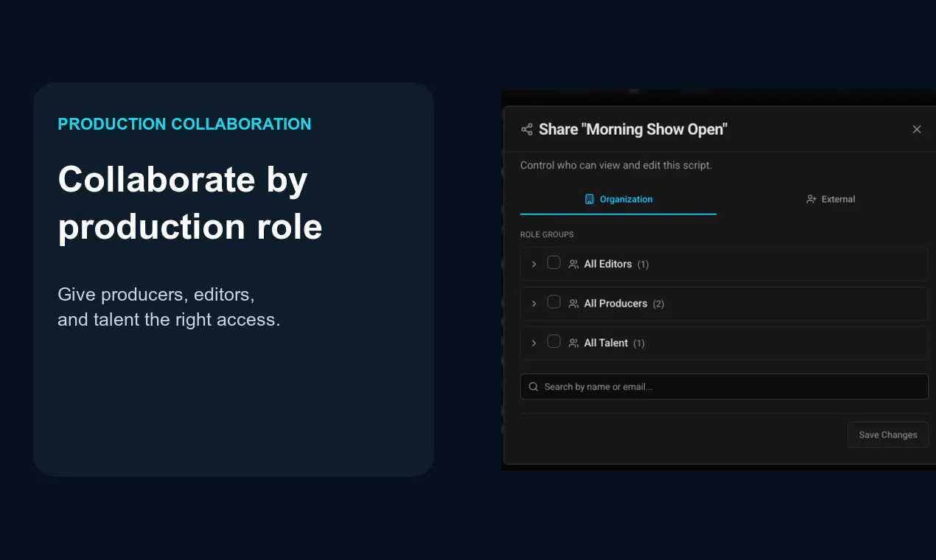Click the All Talent label
The image size is (936, 560).
(x=606, y=343)
